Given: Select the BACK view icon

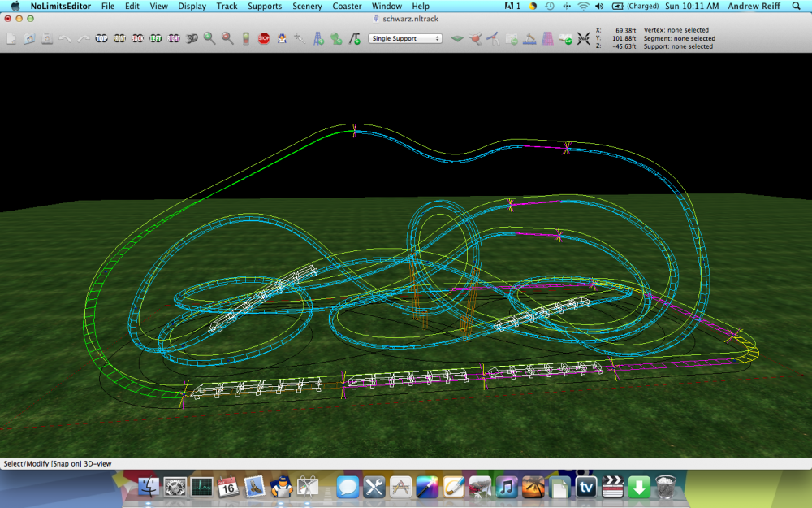Looking at the screenshot, I should pyautogui.click(x=137, y=38).
